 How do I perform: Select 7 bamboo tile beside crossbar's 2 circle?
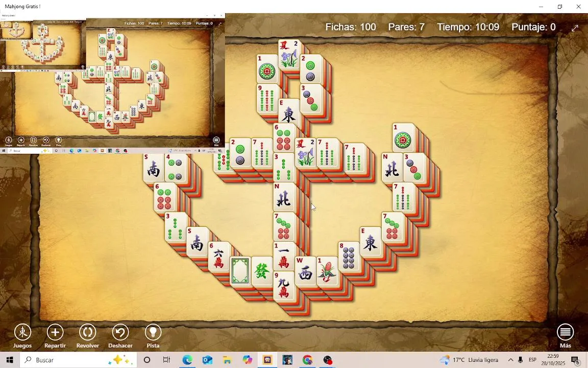pos(262,152)
